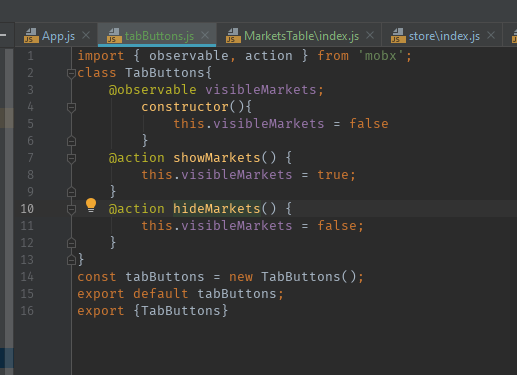Screen dimensions: 517x375
Task: Open the MarketsTable\index.js tab
Action: pyautogui.click(x=301, y=36)
